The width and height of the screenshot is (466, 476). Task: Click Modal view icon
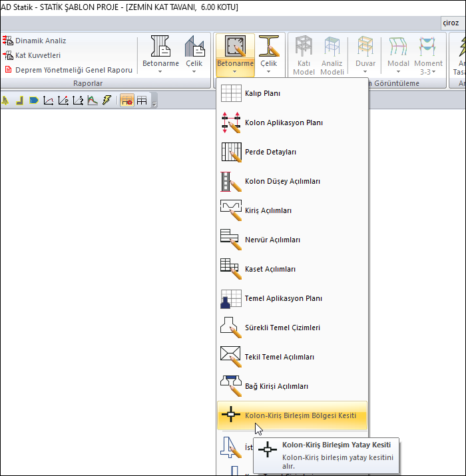[398, 46]
